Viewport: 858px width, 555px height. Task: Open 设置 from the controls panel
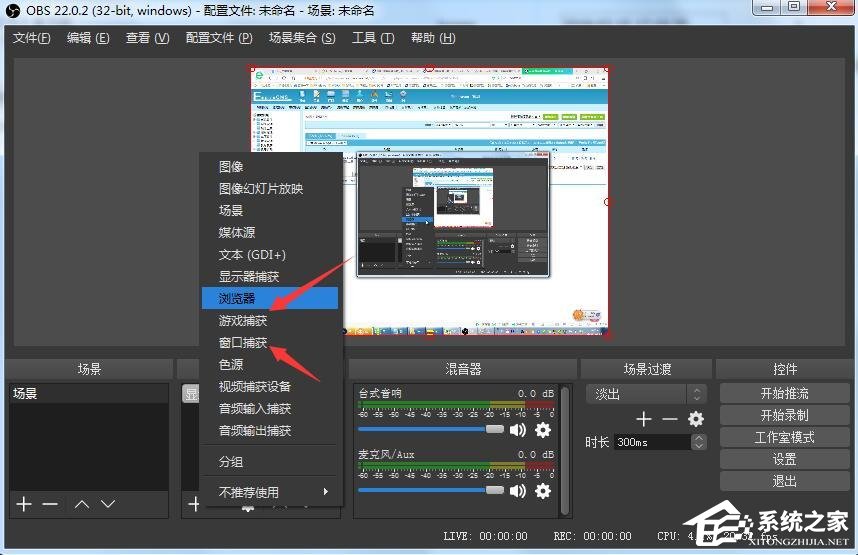(x=784, y=459)
